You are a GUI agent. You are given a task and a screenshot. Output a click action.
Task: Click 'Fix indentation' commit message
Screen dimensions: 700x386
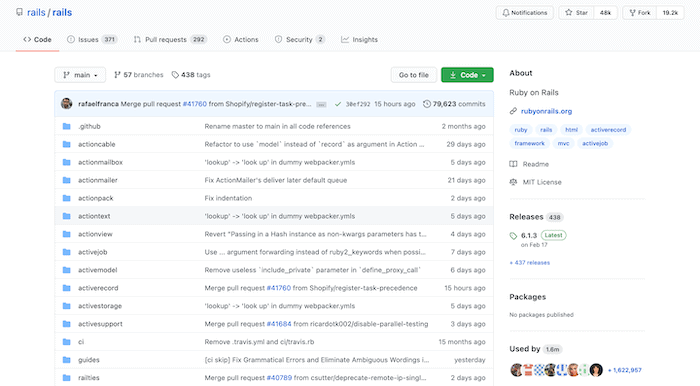(228, 198)
